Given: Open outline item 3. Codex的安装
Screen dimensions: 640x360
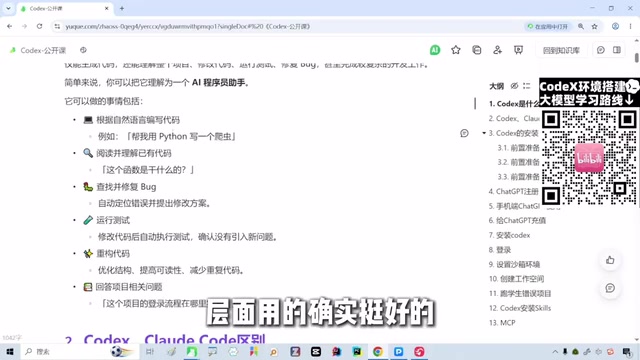Looking at the screenshot, I should coord(513,133).
